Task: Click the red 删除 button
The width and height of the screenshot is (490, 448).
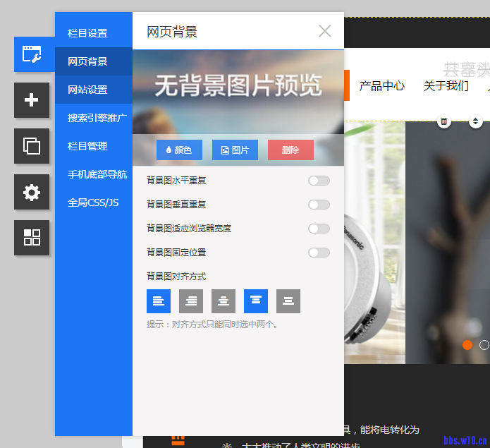Action: [x=290, y=150]
